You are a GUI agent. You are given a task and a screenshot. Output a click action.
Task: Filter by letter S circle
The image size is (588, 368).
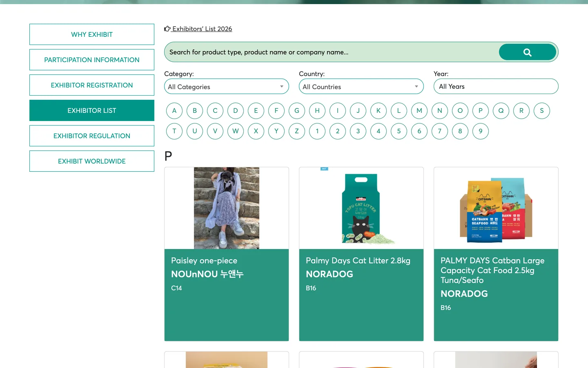coord(542,111)
